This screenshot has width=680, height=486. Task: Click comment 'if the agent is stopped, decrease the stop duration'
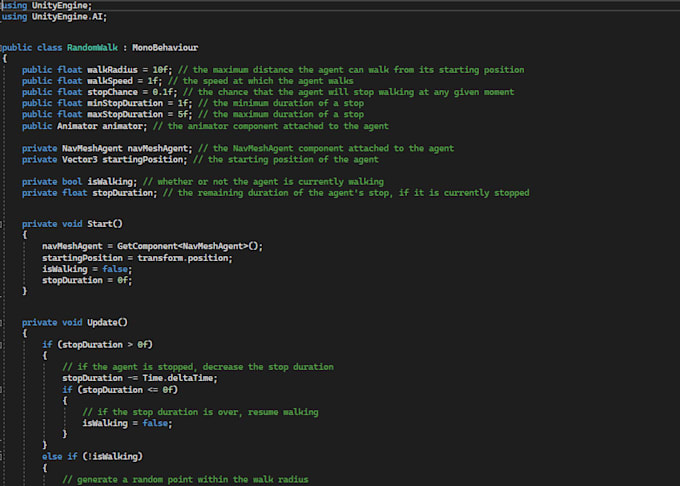coord(205,367)
